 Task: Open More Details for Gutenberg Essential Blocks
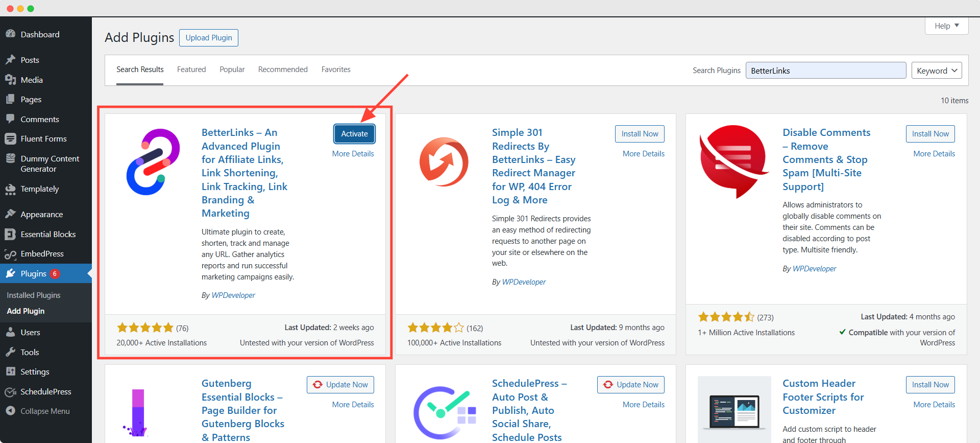point(353,405)
